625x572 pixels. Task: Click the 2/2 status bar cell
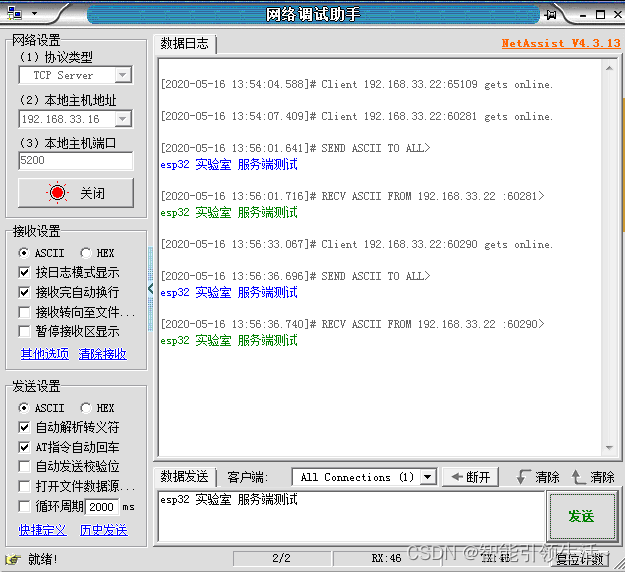point(281,558)
